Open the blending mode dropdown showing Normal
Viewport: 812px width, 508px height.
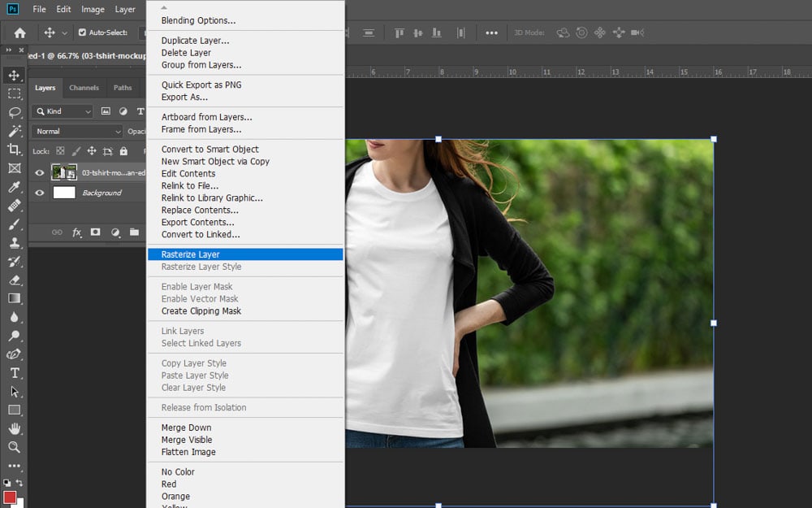[76, 131]
